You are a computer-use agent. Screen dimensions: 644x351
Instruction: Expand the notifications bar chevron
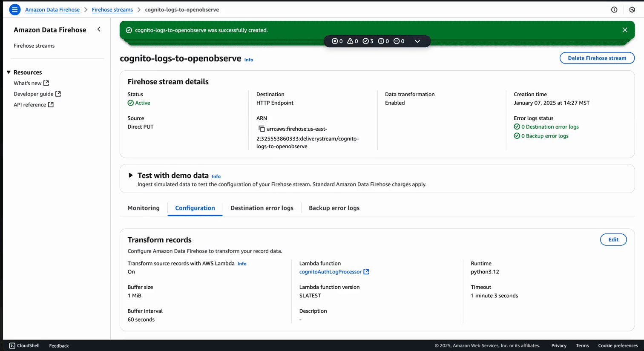417,41
